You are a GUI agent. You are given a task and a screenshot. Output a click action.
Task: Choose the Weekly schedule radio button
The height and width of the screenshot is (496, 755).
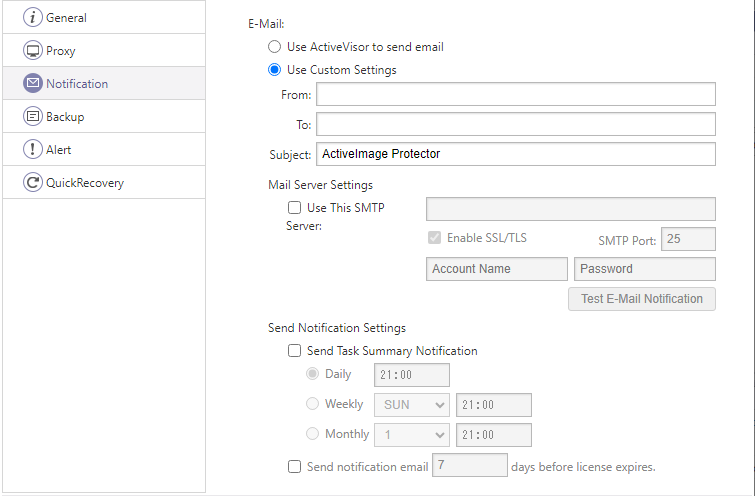click(312, 404)
